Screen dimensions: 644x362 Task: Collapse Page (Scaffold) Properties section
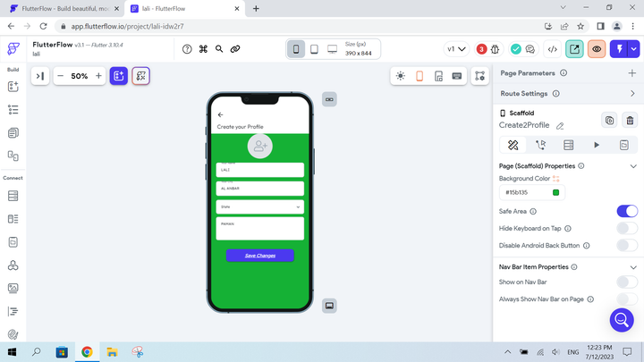632,165
